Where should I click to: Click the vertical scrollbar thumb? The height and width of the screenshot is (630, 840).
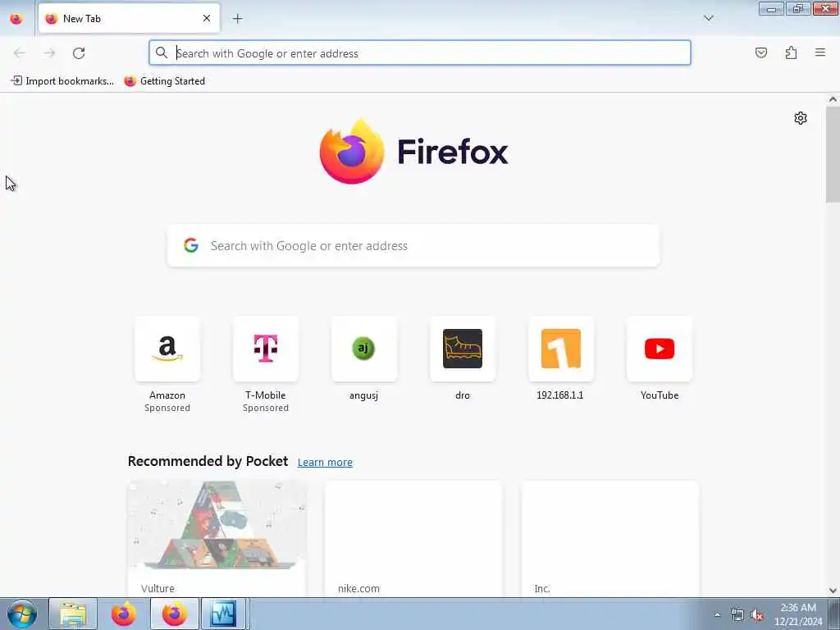coord(833,154)
